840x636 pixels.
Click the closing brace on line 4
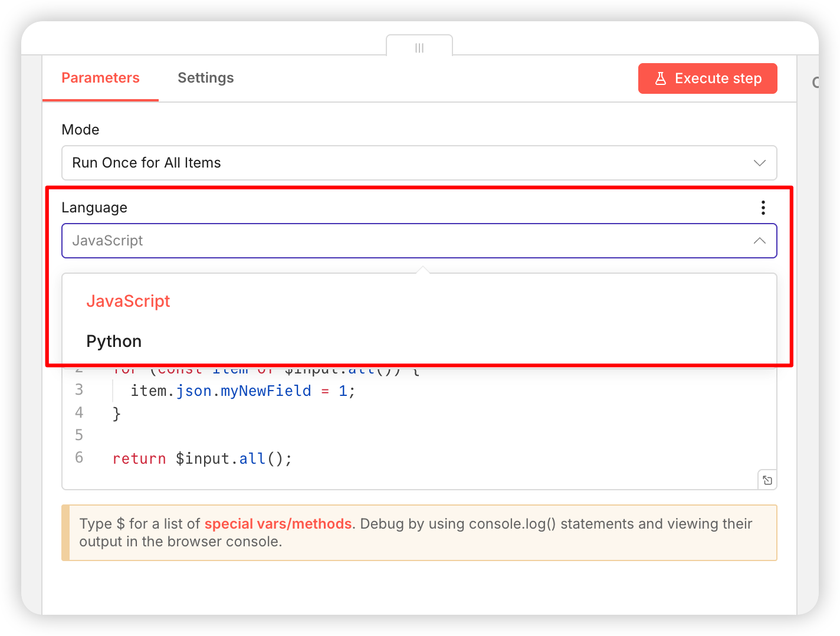[117, 414]
